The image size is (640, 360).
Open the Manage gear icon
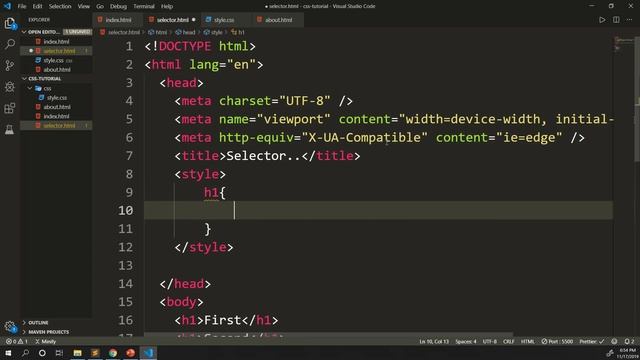tap(10, 326)
